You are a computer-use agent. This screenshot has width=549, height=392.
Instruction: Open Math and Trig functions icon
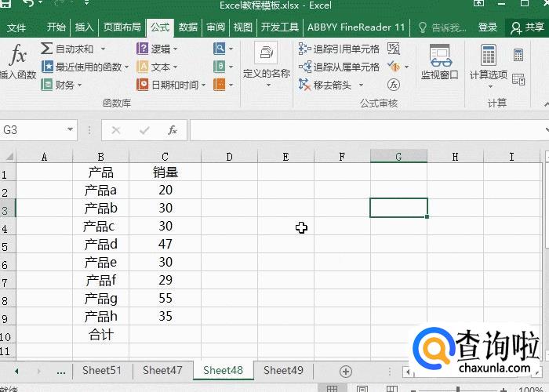tap(219, 67)
